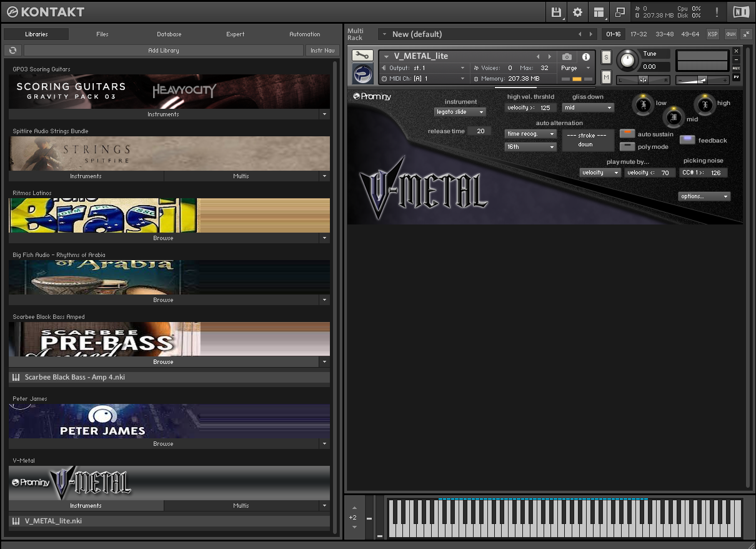
Task: Go to previous multi preset arrow
Action: click(580, 34)
